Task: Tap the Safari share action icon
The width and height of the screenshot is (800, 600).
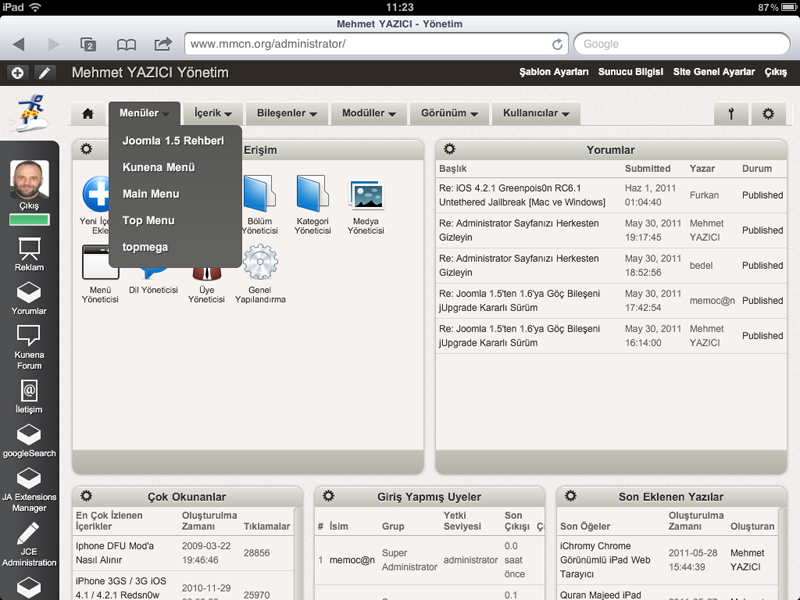Action: tap(163, 44)
